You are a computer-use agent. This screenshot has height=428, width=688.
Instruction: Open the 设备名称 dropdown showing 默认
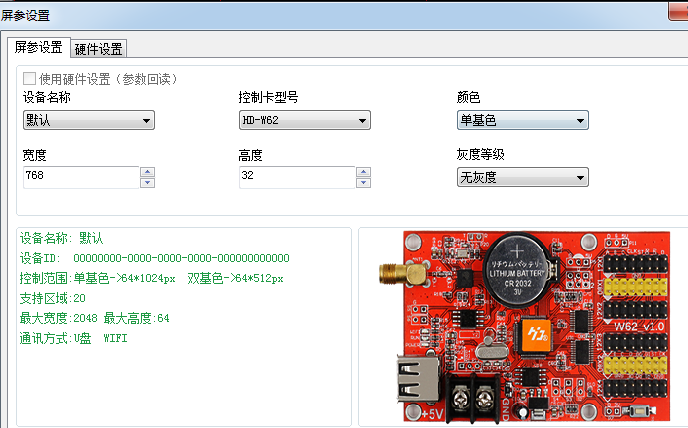(x=88, y=121)
